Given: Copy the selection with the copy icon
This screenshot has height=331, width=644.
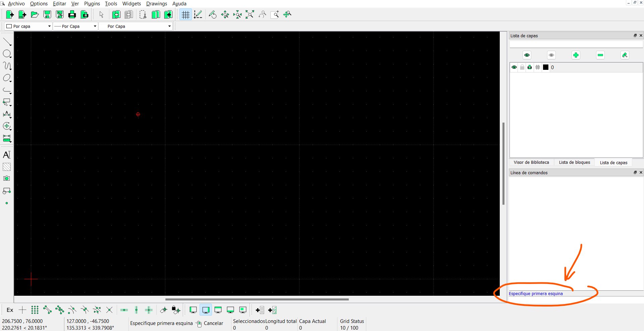Looking at the screenshot, I should click(156, 14).
